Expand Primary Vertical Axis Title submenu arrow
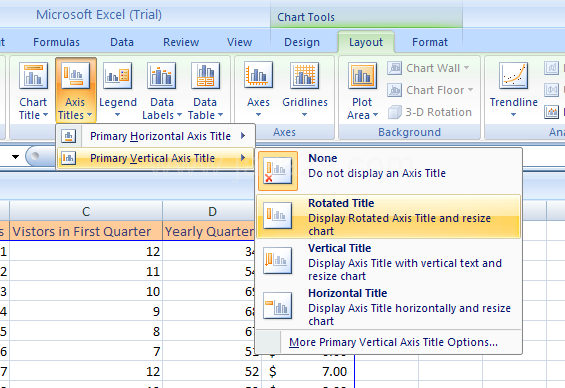The width and height of the screenshot is (565, 388). [243, 158]
